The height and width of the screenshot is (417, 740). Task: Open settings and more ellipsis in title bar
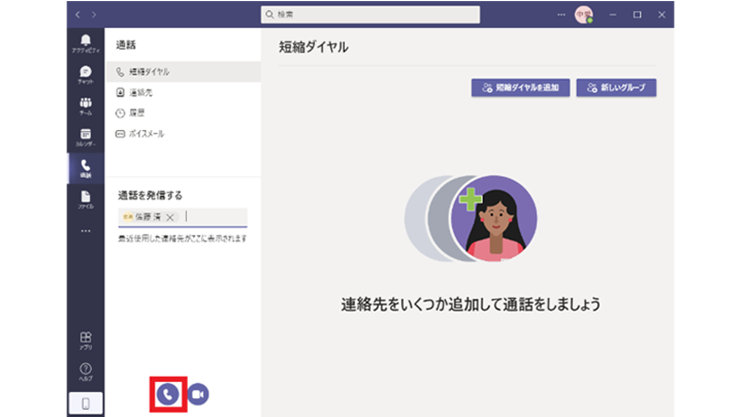(x=561, y=15)
